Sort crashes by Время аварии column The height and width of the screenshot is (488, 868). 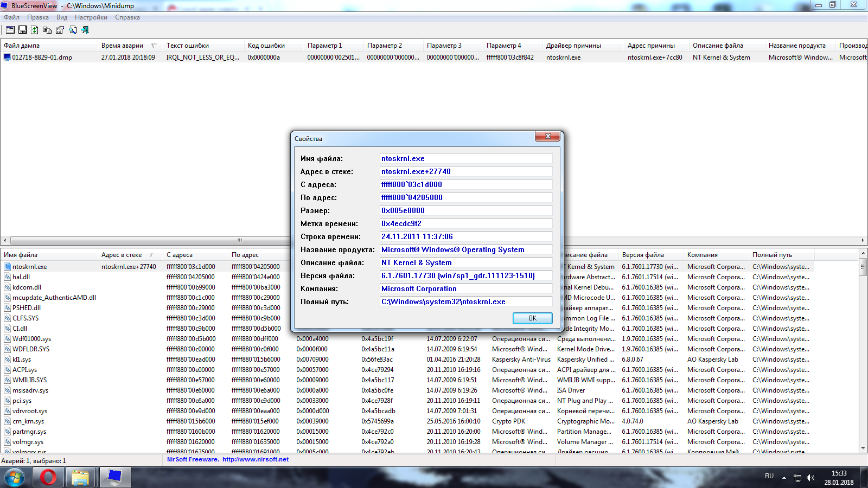tap(130, 46)
